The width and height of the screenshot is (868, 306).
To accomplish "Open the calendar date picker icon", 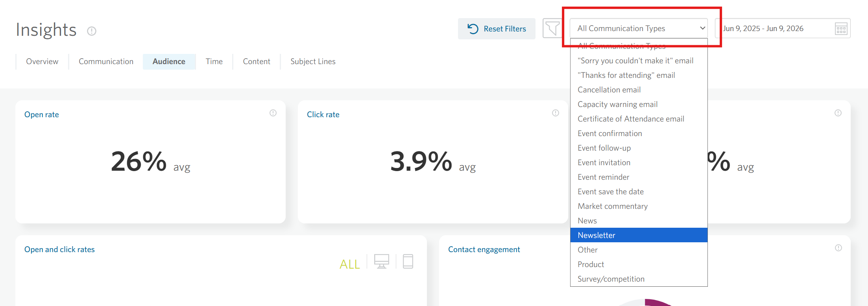I will pyautogui.click(x=841, y=29).
